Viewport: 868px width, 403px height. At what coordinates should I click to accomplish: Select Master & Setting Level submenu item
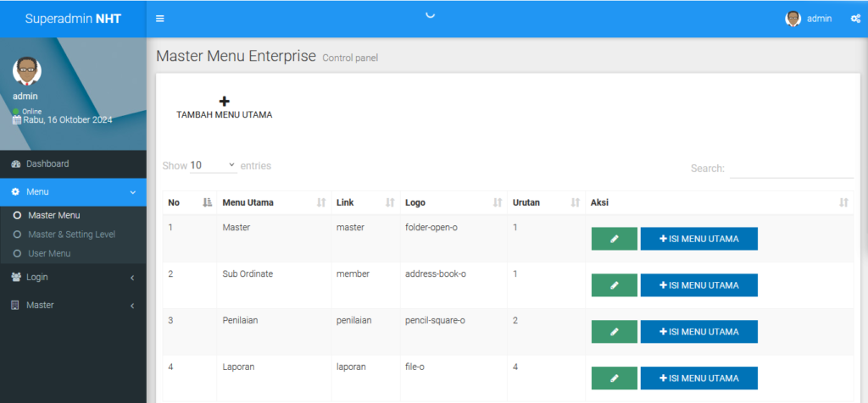(x=71, y=235)
